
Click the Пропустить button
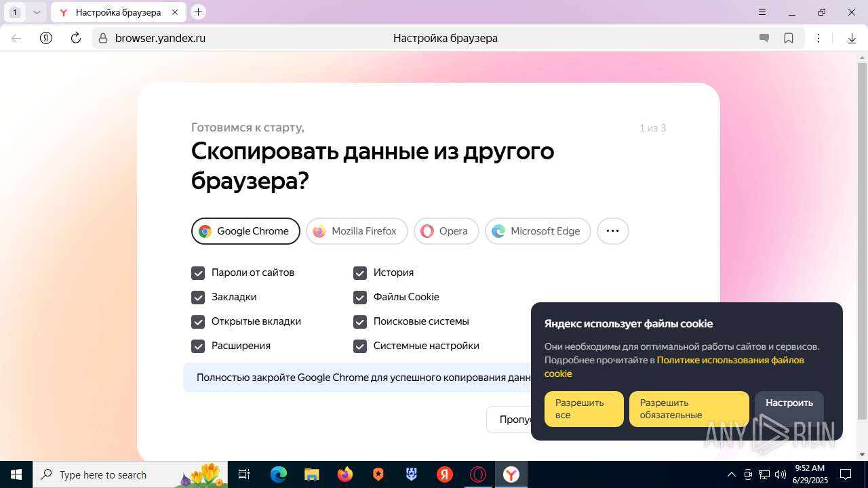pos(509,420)
